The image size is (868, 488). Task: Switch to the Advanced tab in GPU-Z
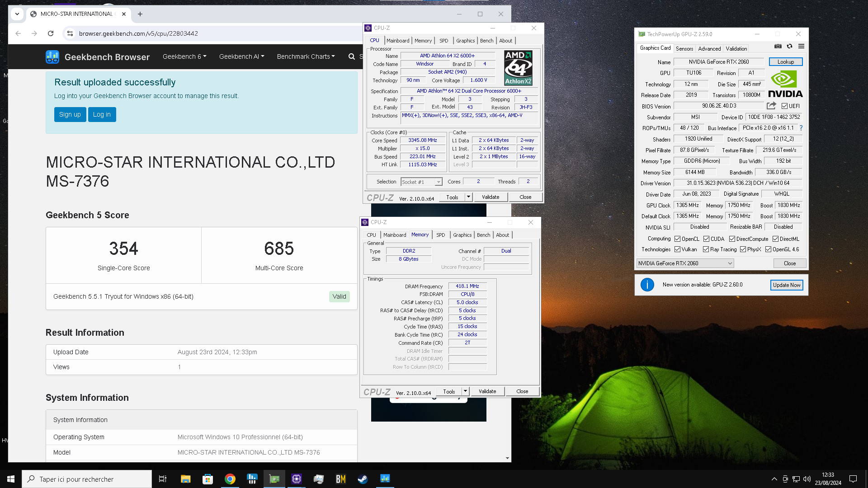(709, 48)
